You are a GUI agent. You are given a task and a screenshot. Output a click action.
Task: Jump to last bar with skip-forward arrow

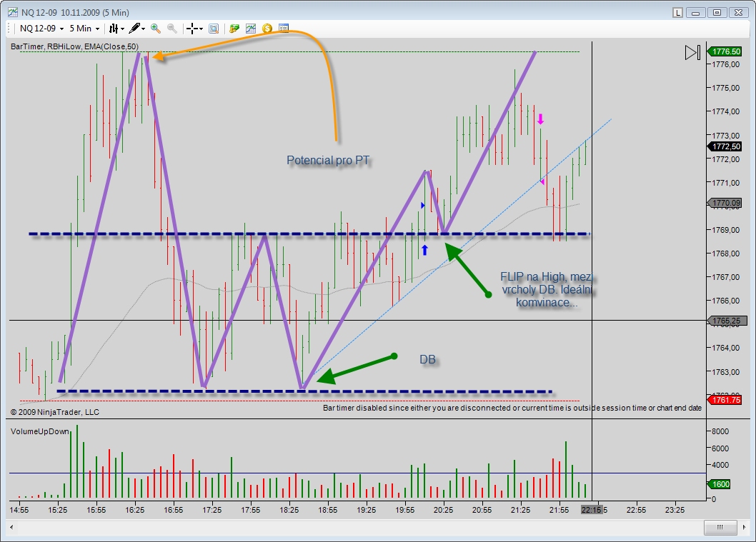[693, 53]
